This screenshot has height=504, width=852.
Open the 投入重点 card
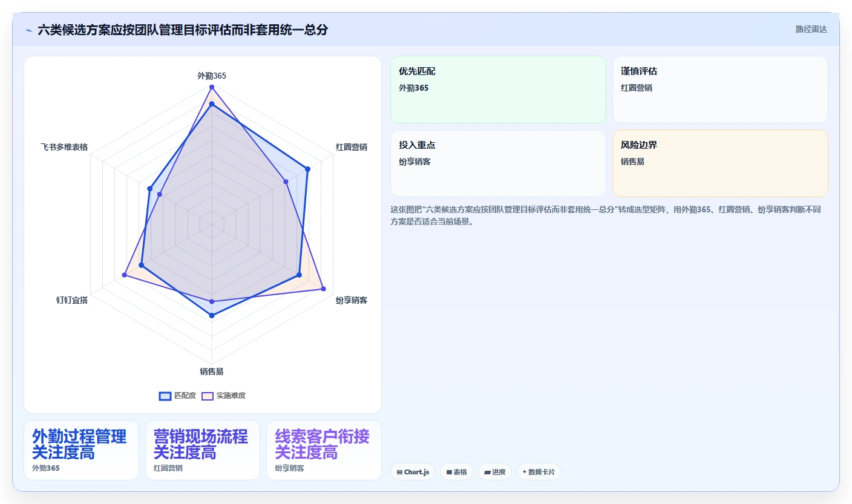[498, 163]
